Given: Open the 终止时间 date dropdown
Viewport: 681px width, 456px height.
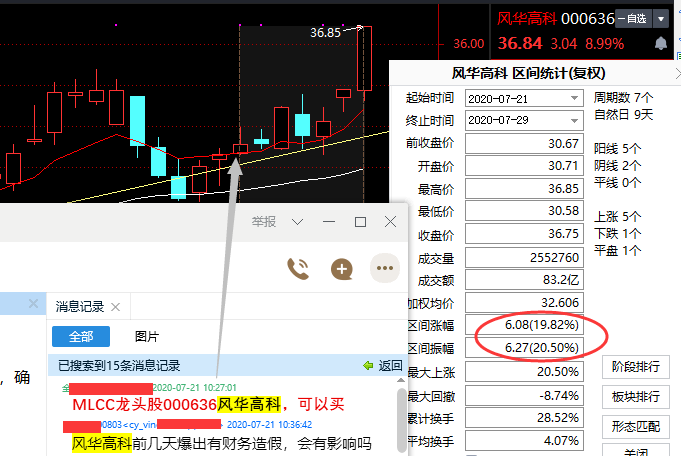Looking at the screenshot, I should (574, 120).
